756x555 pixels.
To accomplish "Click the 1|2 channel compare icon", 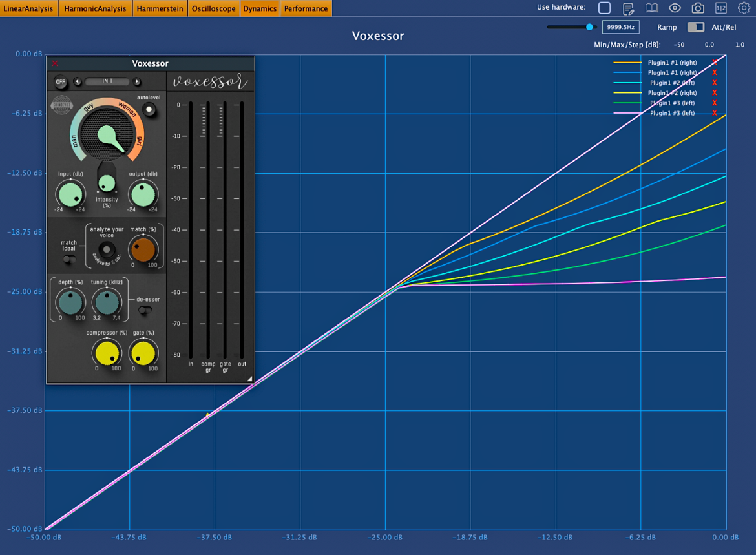I will [x=721, y=8].
